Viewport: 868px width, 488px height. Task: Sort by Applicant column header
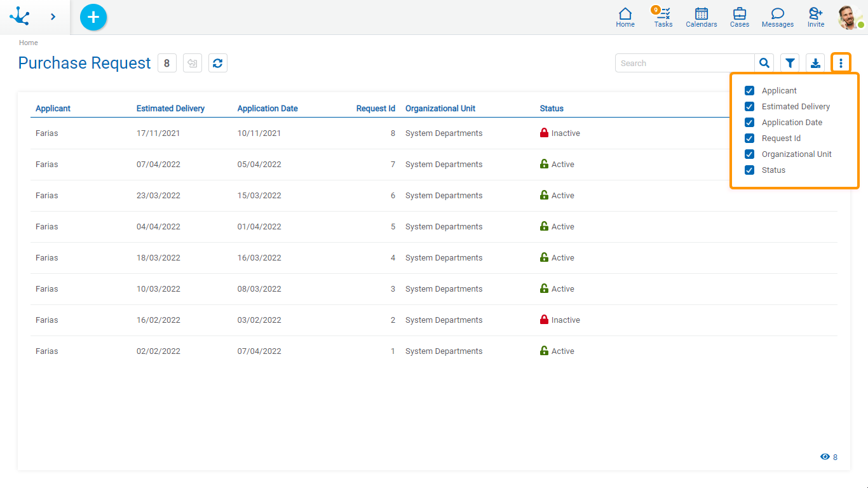[x=53, y=109]
